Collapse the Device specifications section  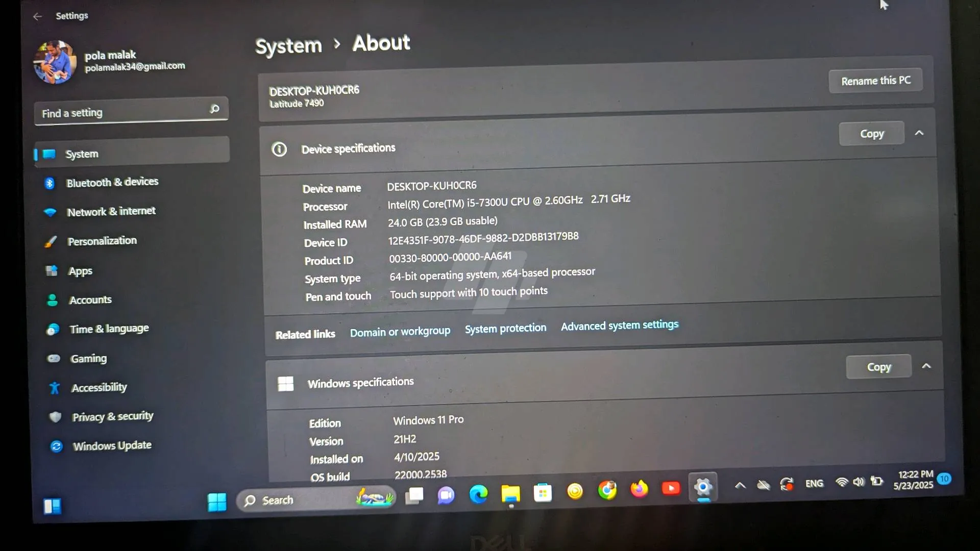click(919, 133)
